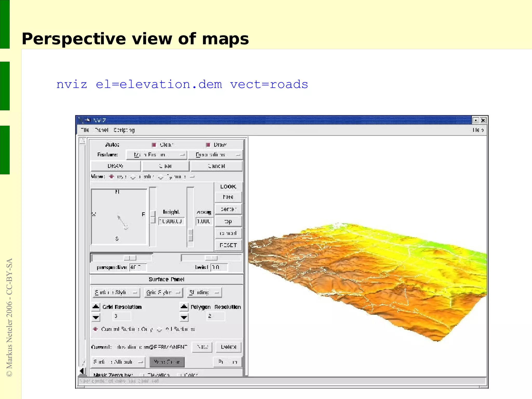Viewport: 532px width, 399px height.
Task: Click the status bar message
Action: point(119,381)
